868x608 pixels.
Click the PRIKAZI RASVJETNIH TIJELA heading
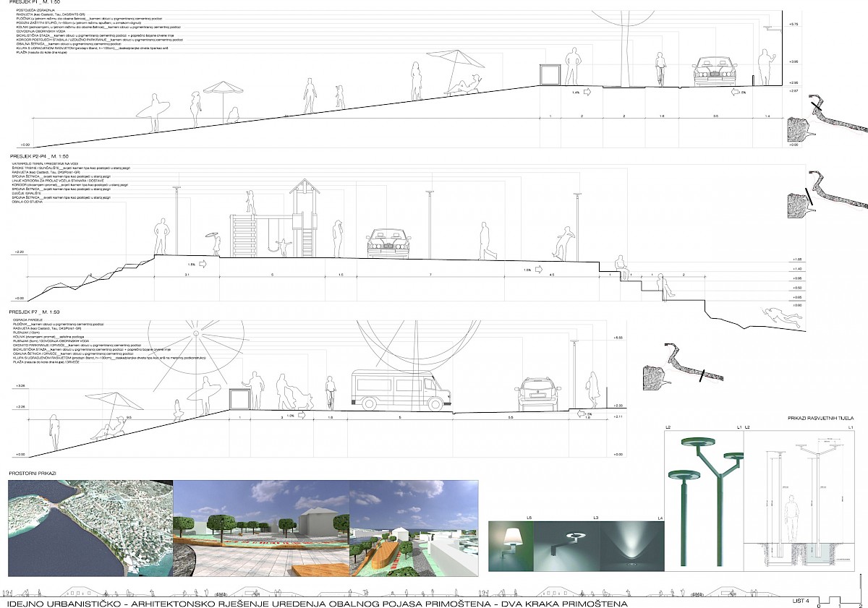pyautogui.click(x=827, y=419)
